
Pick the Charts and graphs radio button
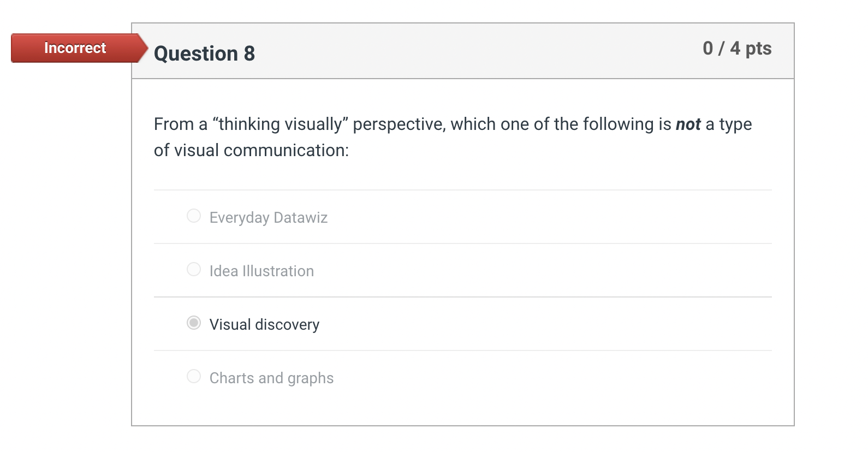click(x=194, y=377)
